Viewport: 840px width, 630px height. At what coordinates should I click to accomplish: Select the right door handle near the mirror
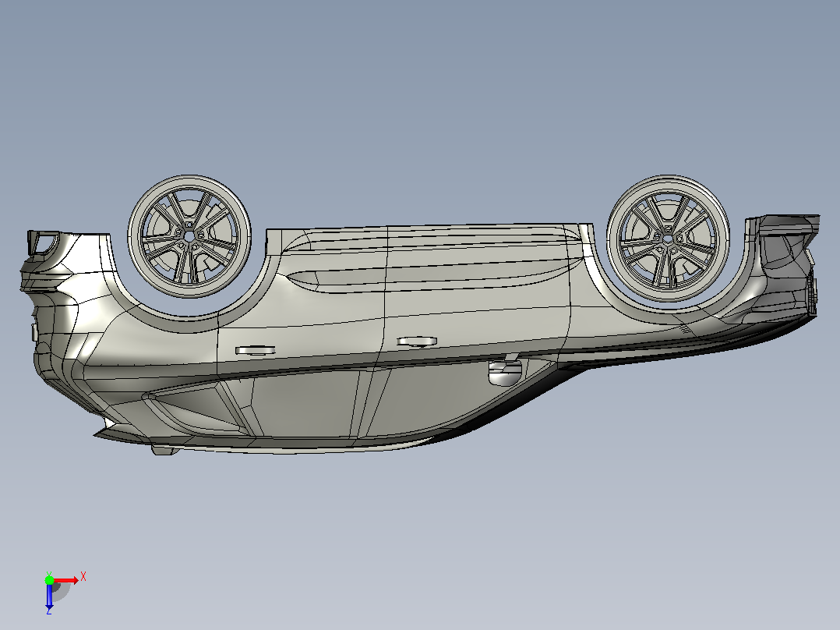click(417, 342)
